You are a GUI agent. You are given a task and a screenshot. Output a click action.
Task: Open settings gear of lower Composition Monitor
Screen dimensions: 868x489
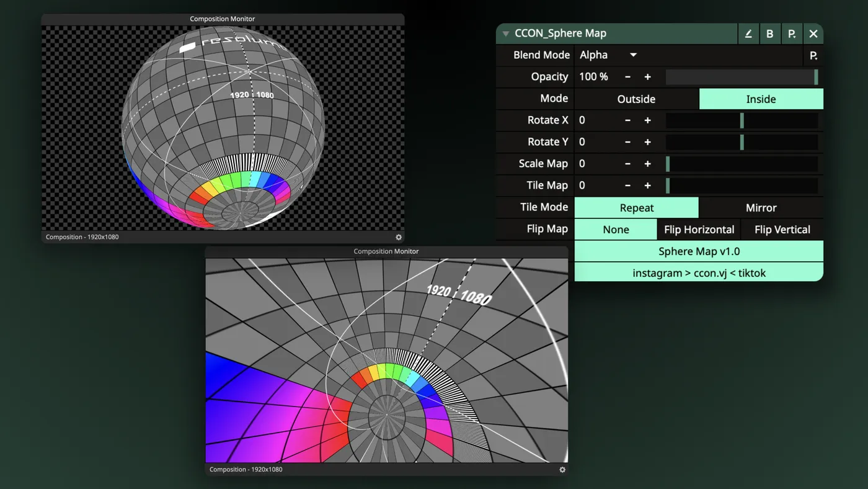(562, 470)
